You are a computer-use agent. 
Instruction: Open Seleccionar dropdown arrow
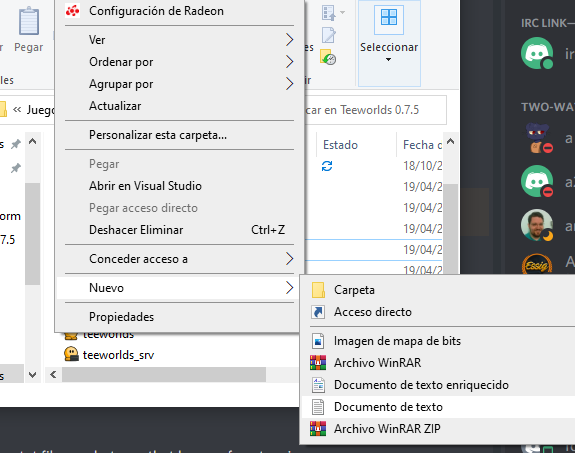pos(388,59)
